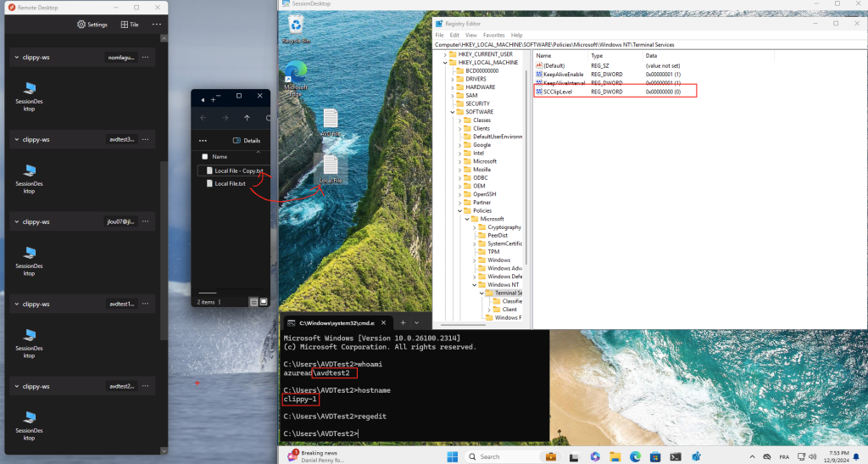Toggle the Details pane in File Explorer
Viewport: 868px width, 464px height.
[x=247, y=141]
